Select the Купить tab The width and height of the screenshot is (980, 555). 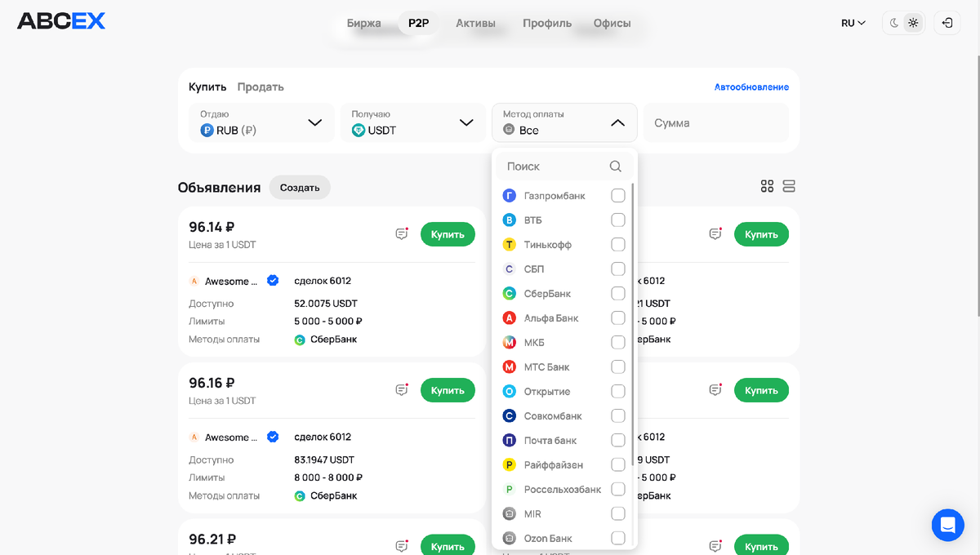pos(207,87)
